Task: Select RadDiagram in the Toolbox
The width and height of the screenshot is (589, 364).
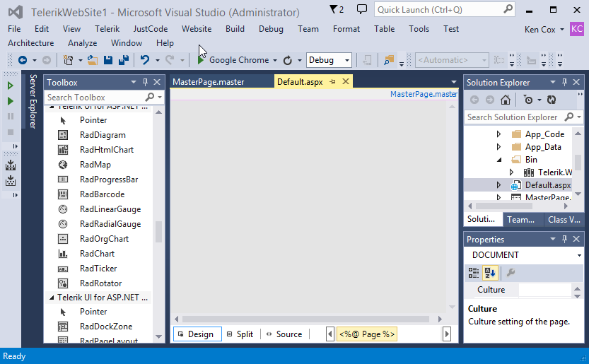Action: point(103,135)
